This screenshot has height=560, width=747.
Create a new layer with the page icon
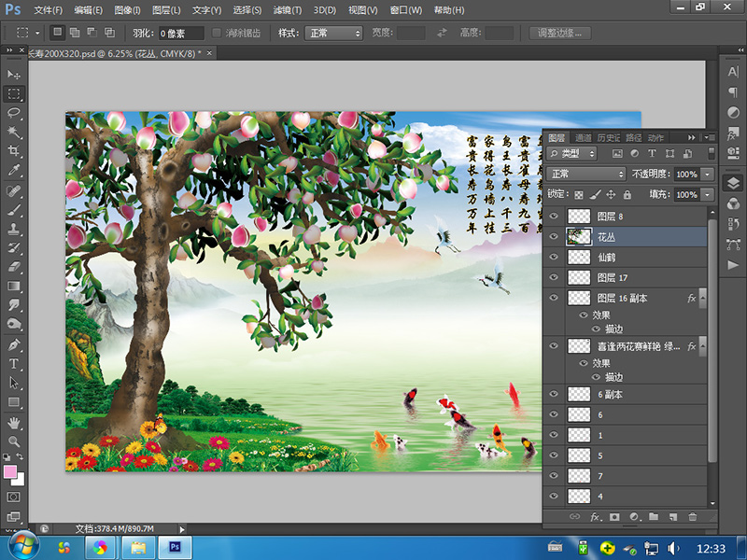click(x=672, y=516)
